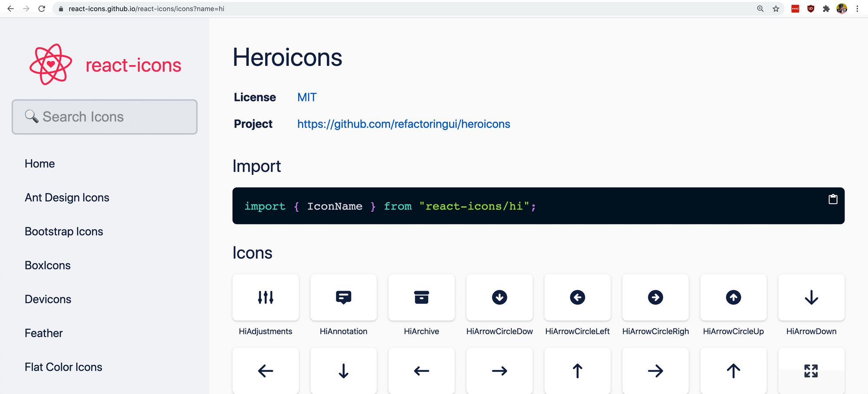Open BoxIcons in sidebar
Image resolution: width=868 pixels, height=394 pixels.
(x=48, y=265)
